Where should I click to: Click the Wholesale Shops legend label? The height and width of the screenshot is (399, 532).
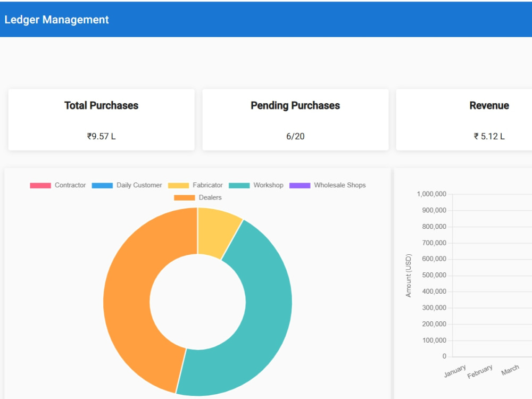pos(340,185)
